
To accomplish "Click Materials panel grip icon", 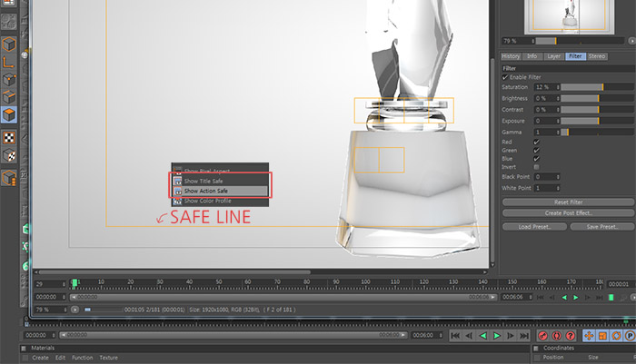I will pyautogui.click(x=24, y=349).
